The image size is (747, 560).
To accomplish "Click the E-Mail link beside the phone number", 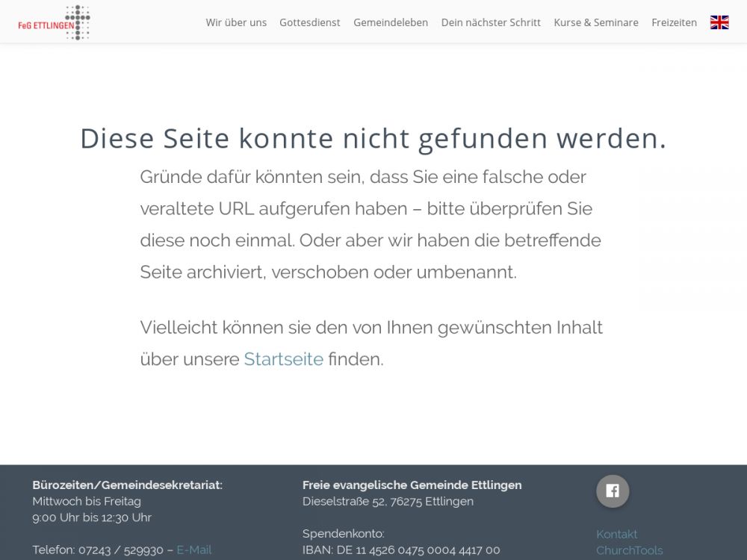I will pos(193,550).
